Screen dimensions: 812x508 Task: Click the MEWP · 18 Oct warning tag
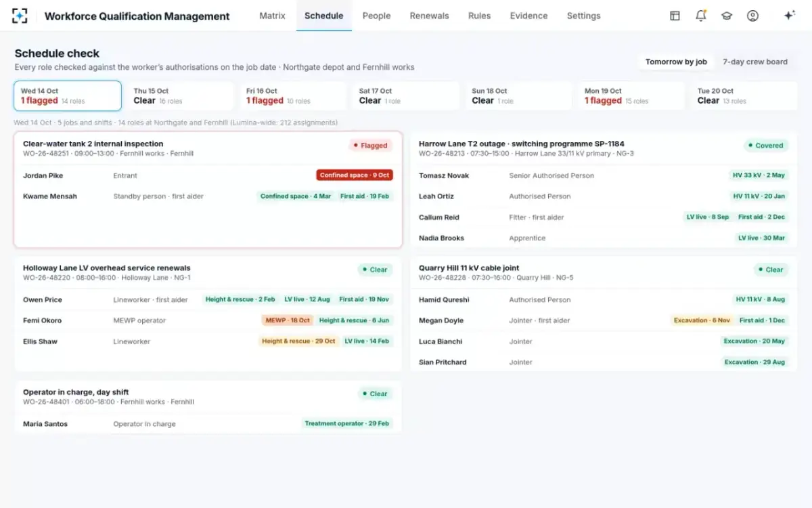point(288,320)
